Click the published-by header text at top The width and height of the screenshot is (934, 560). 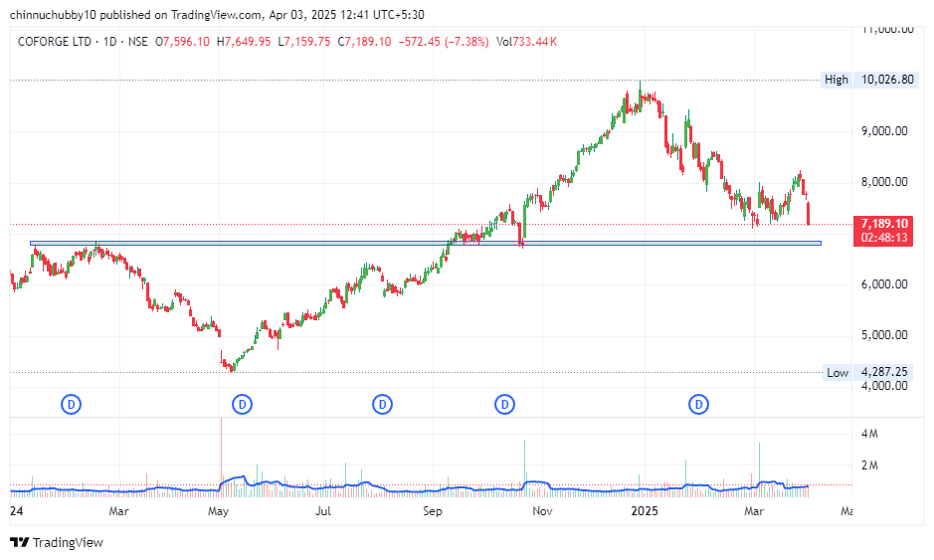coord(217,15)
